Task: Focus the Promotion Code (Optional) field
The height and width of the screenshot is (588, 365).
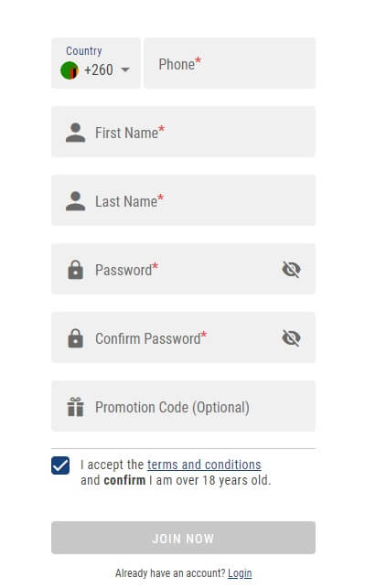Action: coord(184,406)
